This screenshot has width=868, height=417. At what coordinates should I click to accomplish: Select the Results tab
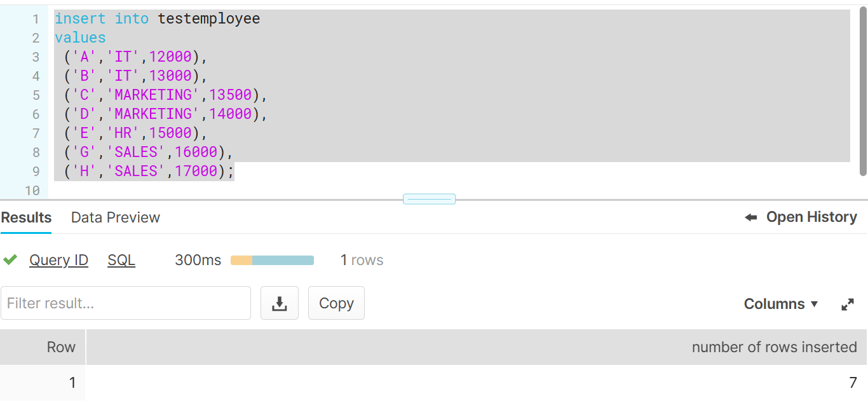click(x=25, y=217)
